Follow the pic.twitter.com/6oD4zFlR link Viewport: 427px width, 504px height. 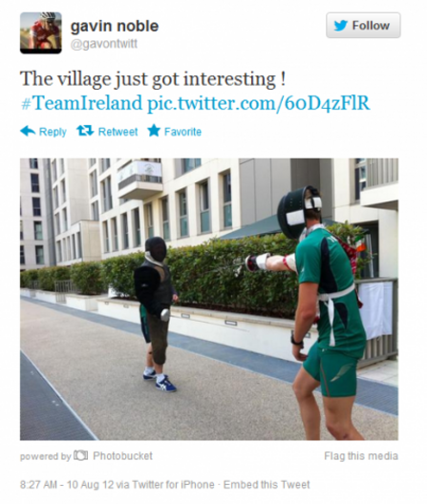pos(258,103)
